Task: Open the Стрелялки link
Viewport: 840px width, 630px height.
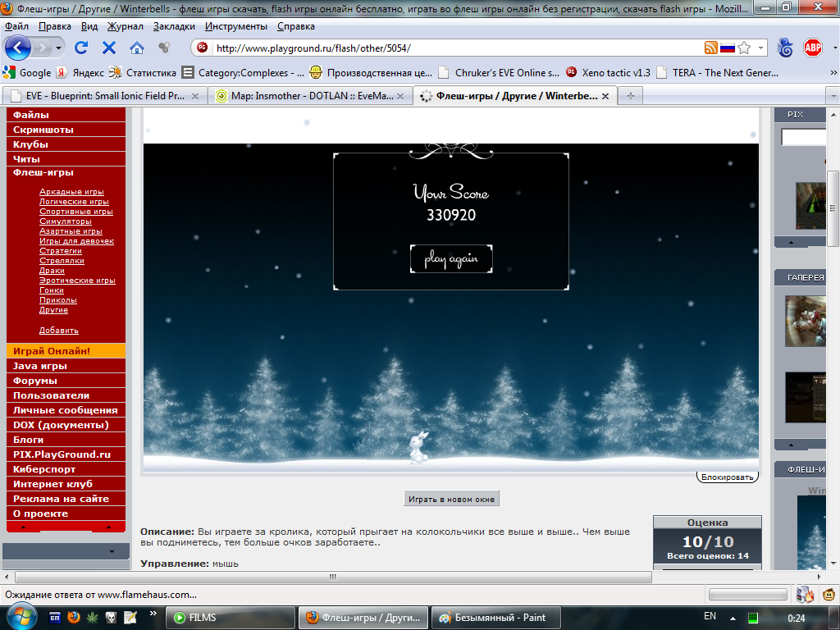Action: (62, 260)
